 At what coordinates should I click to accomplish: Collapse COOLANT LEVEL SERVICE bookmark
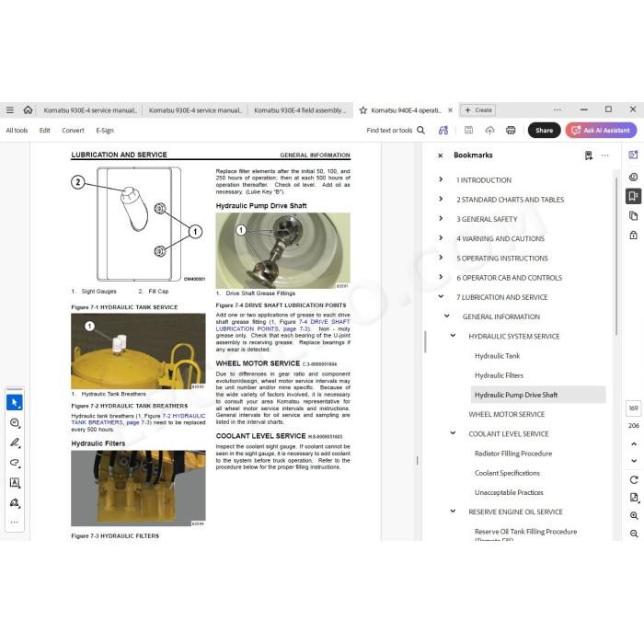pos(453,433)
